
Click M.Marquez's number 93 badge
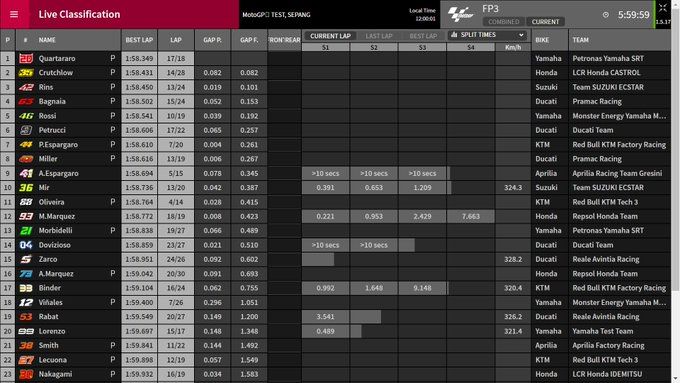[26, 216]
